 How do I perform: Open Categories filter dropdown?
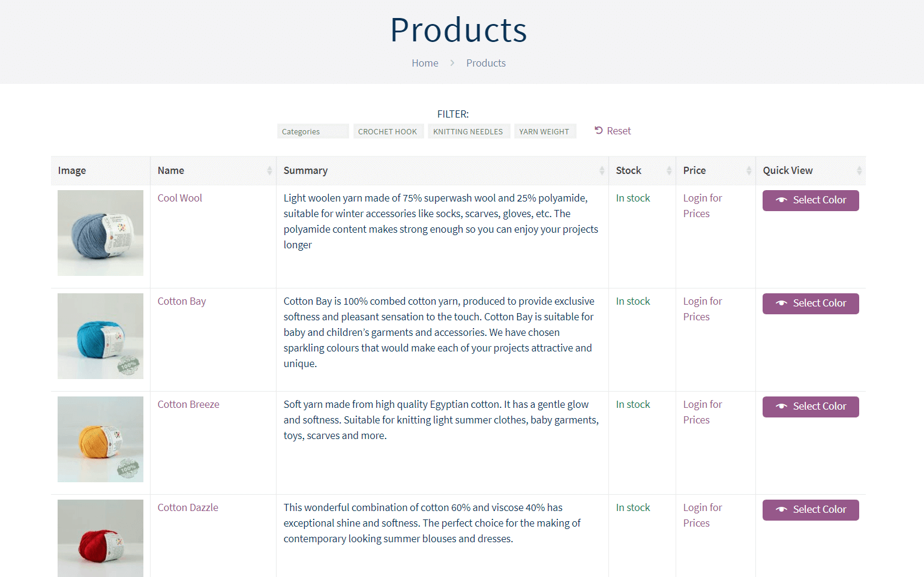pos(313,131)
